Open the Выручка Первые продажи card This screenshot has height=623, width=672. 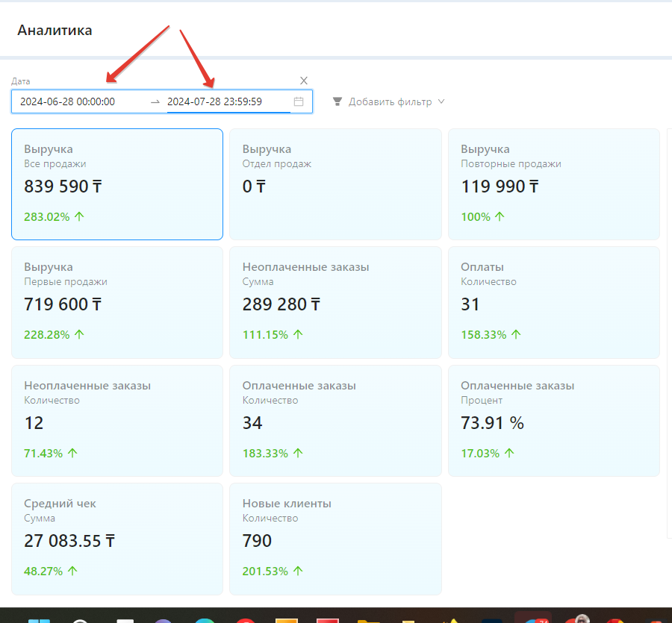point(117,302)
